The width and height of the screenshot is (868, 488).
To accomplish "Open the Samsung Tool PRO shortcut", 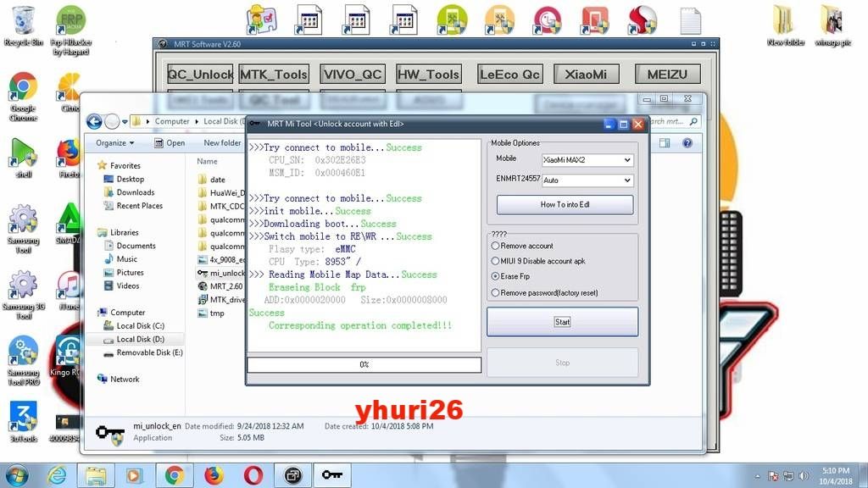I will pos(23,354).
